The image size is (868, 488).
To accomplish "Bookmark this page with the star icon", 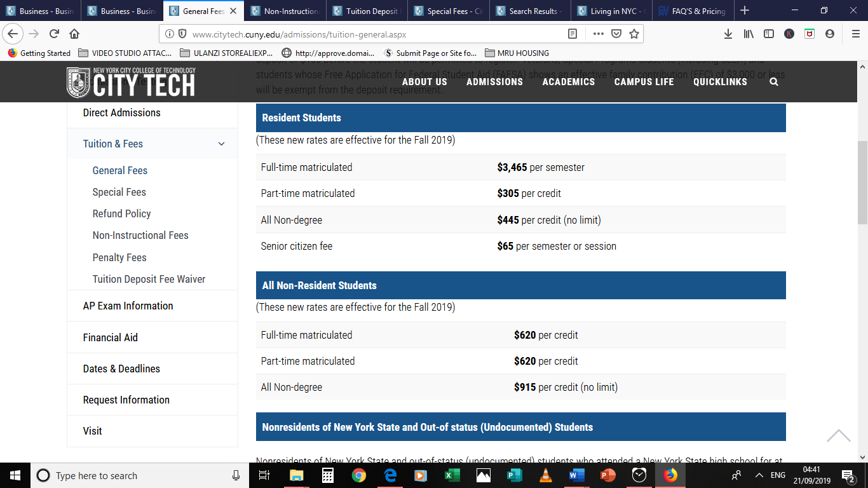I will point(634,34).
